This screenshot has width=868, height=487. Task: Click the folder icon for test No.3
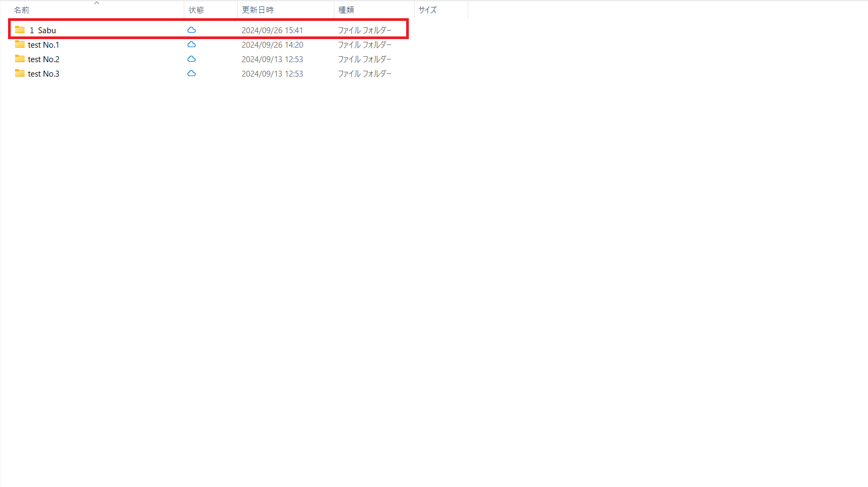20,73
